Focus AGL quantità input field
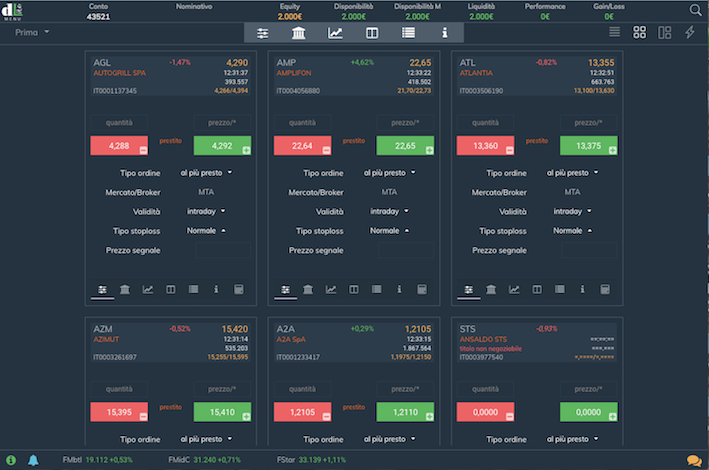The image size is (709, 470). pyautogui.click(x=119, y=123)
